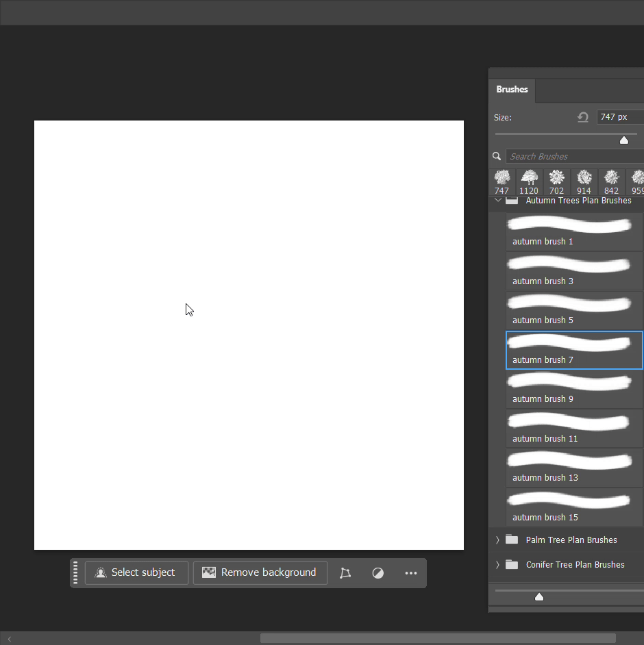Click the adjustment layer half-circle icon
The image size is (644, 645).
pyautogui.click(x=378, y=573)
